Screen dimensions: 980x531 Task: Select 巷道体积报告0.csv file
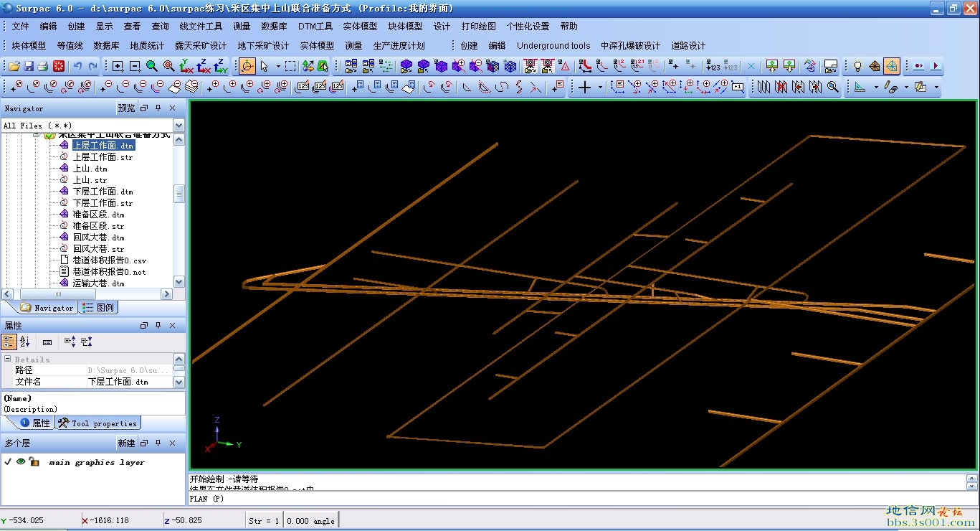tap(109, 260)
